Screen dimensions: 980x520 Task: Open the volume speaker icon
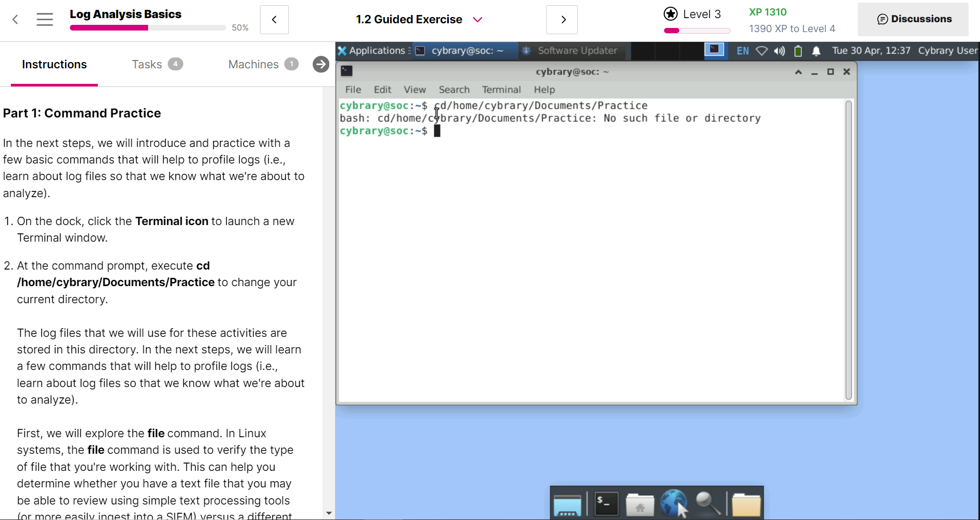pyautogui.click(x=779, y=51)
